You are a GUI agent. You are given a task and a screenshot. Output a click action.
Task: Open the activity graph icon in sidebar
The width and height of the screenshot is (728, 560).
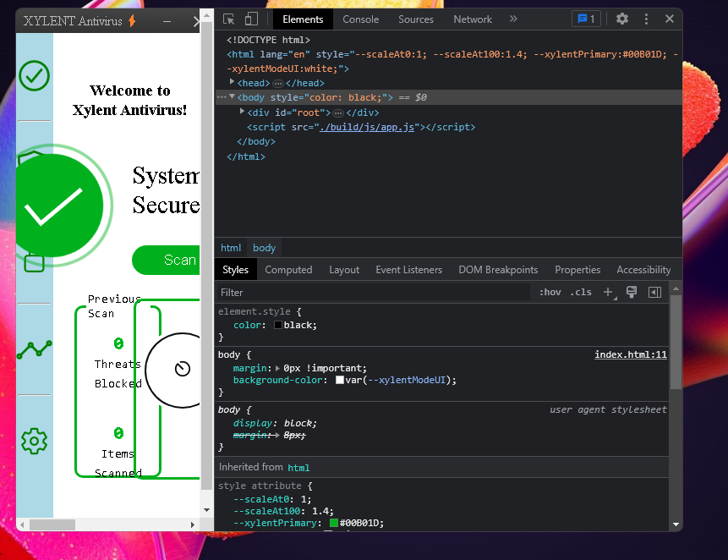point(35,348)
